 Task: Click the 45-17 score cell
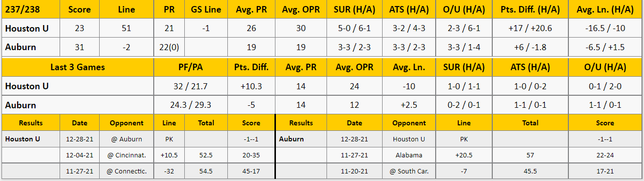tap(251, 171)
